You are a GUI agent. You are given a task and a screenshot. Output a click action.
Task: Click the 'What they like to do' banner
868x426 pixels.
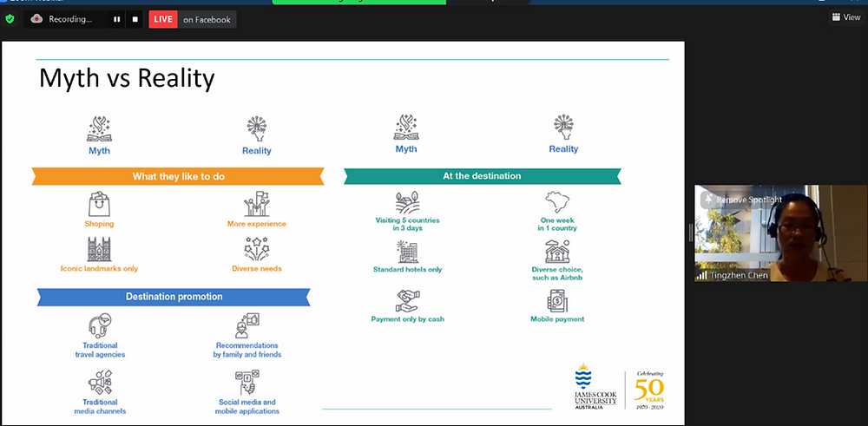(x=178, y=176)
